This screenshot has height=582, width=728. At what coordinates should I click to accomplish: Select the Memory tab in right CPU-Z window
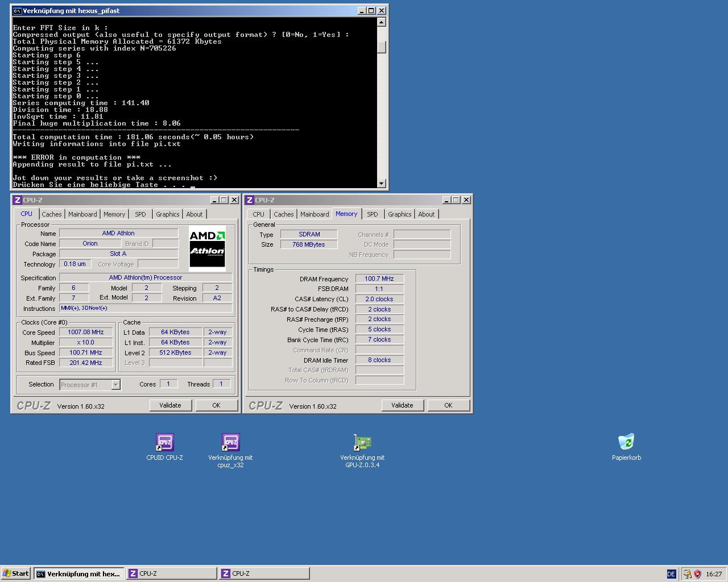click(346, 214)
